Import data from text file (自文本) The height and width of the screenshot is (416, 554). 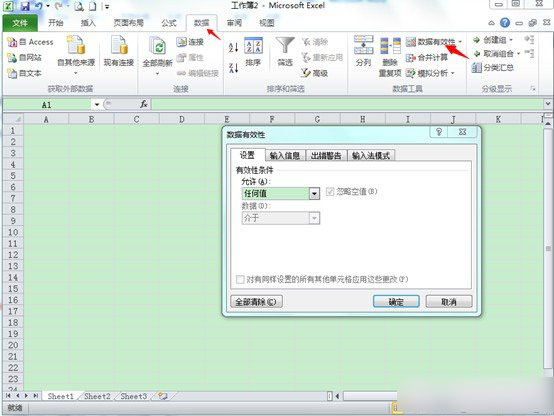click(x=25, y=73)
